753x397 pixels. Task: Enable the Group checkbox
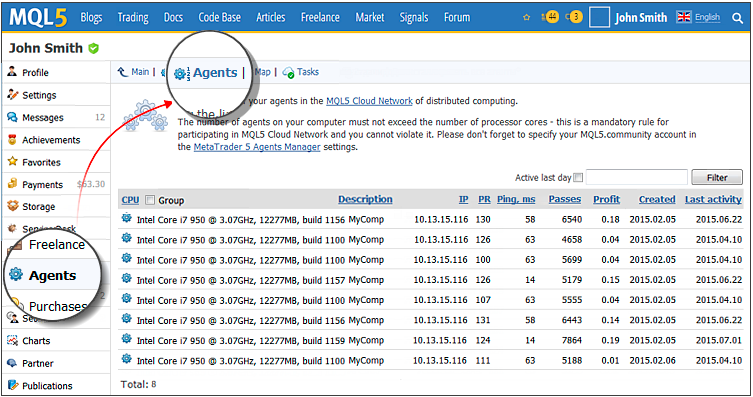[150, 200]
